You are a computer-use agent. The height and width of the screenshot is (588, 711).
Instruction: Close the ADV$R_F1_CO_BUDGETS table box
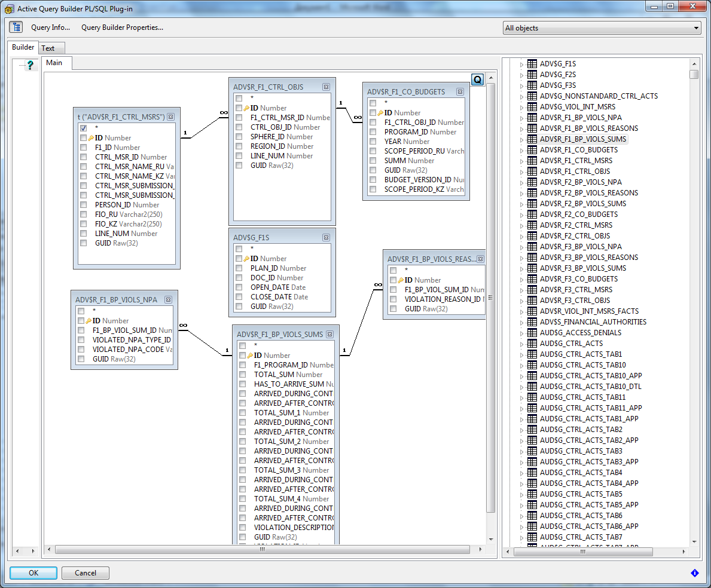(460, 91)
